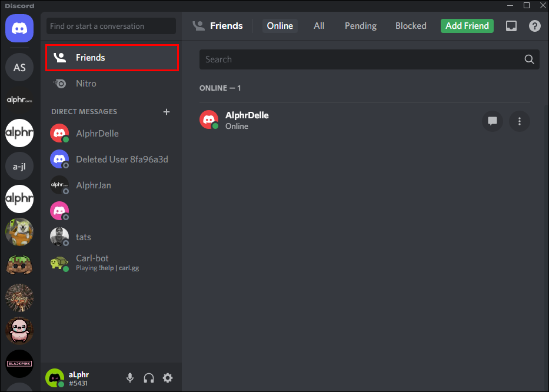Maximize the Discord window
549x392 pixels.
526,5
